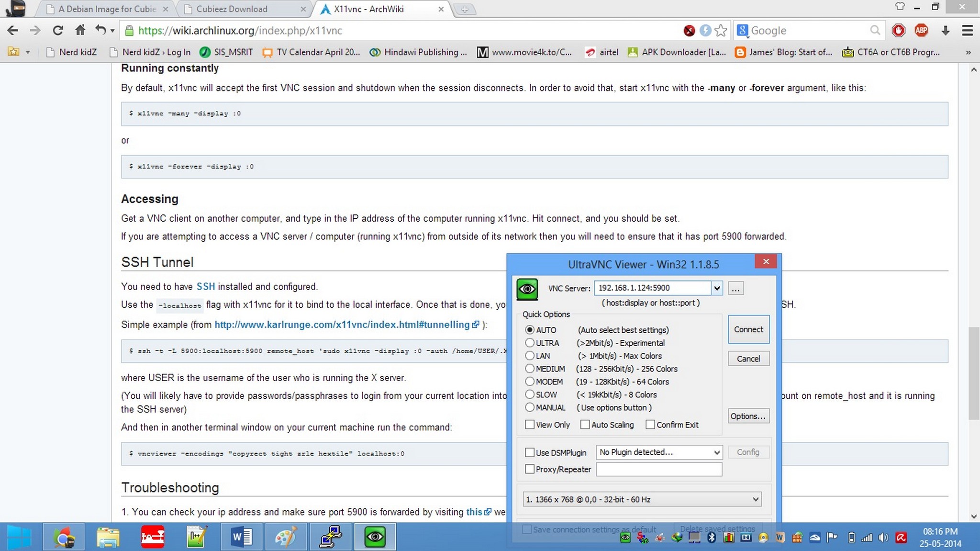
Task: Click the scrollbar up arrow
Action: pyautogui.click(x=974, y=70)
